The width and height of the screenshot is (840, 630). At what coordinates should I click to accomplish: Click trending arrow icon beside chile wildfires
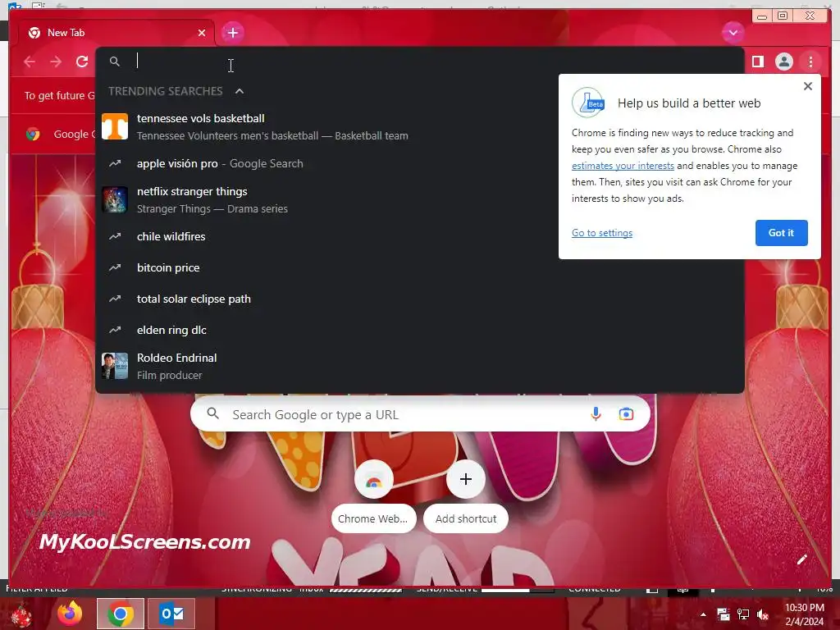115,236
